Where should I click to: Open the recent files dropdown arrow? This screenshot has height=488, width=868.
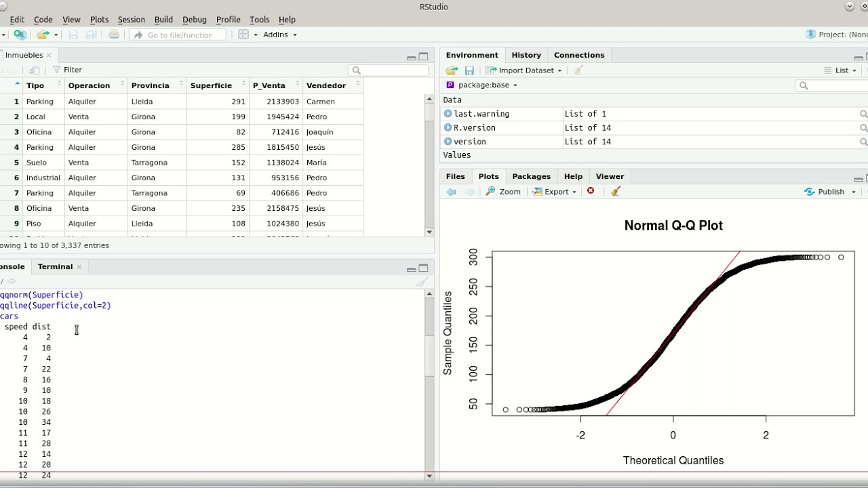[x=56, y=35]
